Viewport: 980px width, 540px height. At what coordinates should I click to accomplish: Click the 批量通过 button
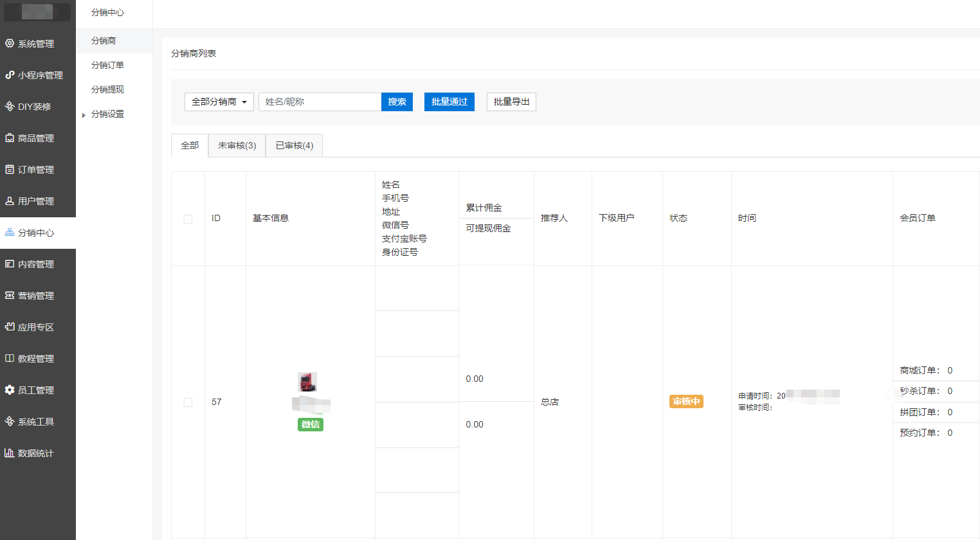(x=449, y=102)
